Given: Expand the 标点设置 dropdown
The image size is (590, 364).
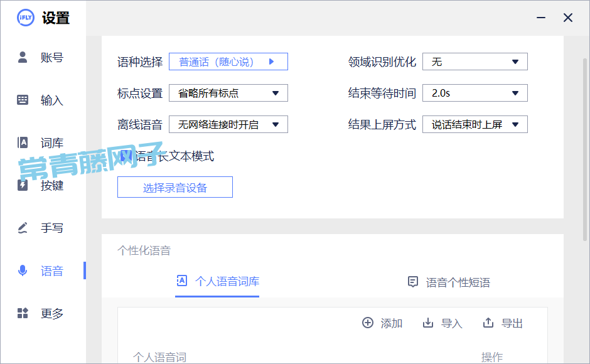Looking at the screenshot, I should [x=228, y=94].
